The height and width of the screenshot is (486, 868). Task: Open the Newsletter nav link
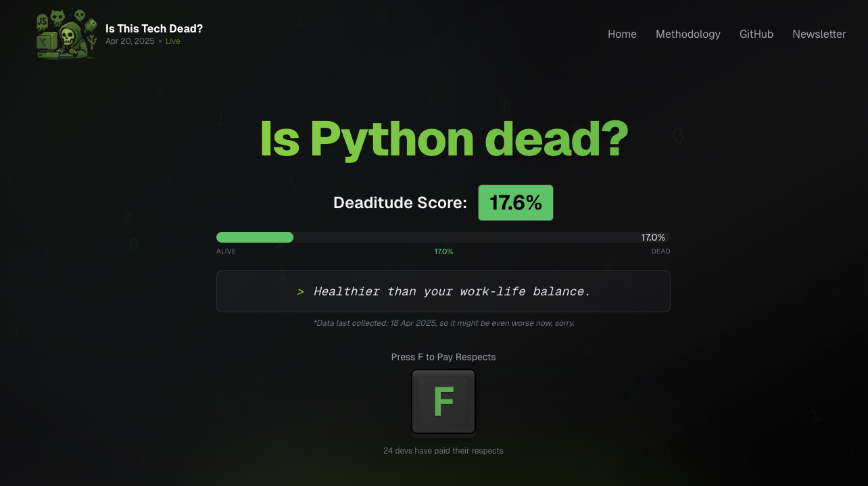pos(819,34)
